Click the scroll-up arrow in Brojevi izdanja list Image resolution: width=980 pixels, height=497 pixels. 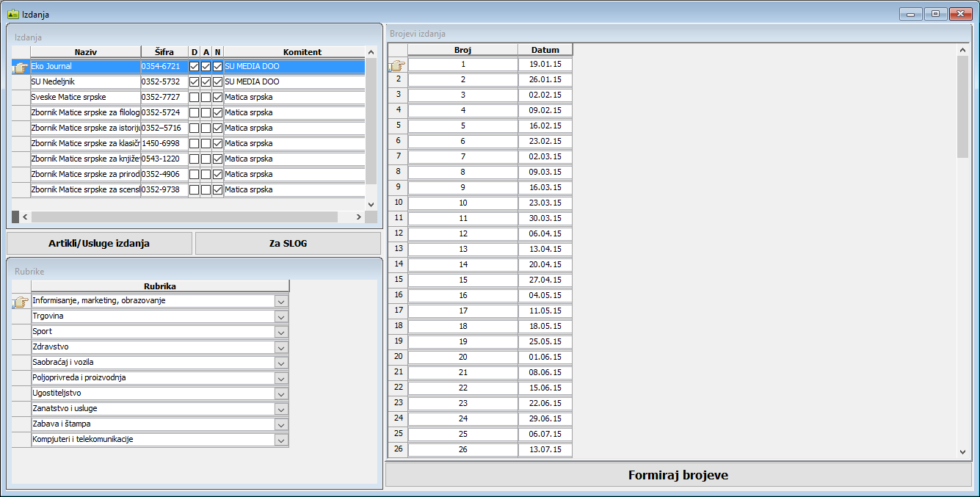963,50
